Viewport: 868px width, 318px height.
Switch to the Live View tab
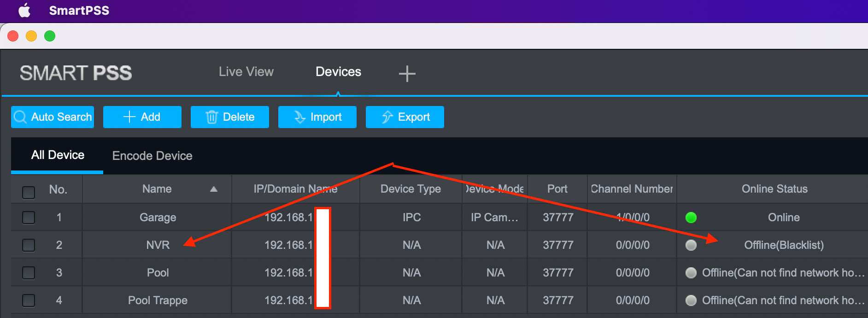(x=246, y=72)
